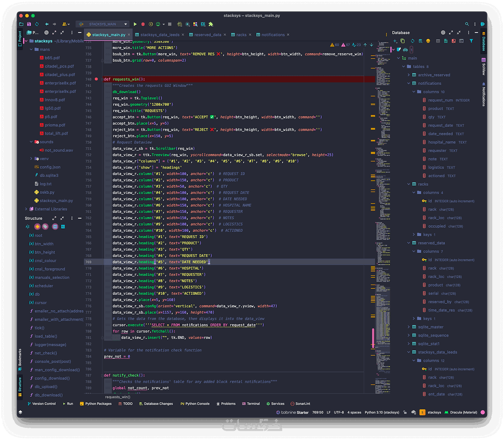The image size is (504, 440).
Task: Click the Save All floppy disk icon
Action: [x=29, y=24]
